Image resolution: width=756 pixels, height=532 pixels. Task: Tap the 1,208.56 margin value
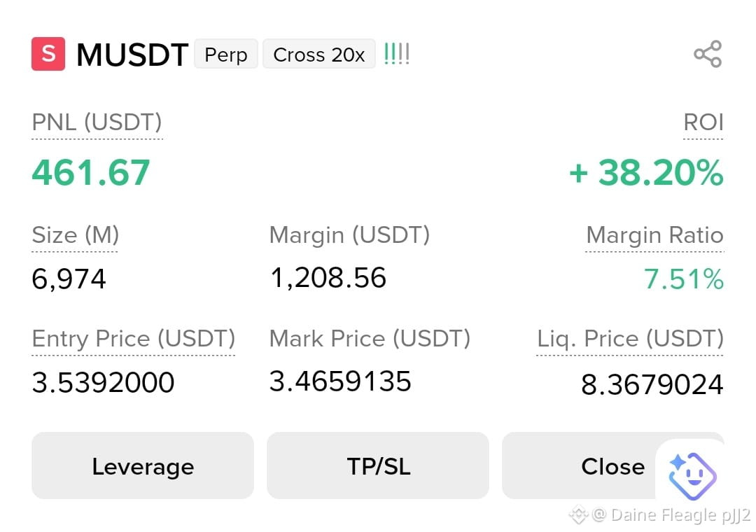click(328, 278)
